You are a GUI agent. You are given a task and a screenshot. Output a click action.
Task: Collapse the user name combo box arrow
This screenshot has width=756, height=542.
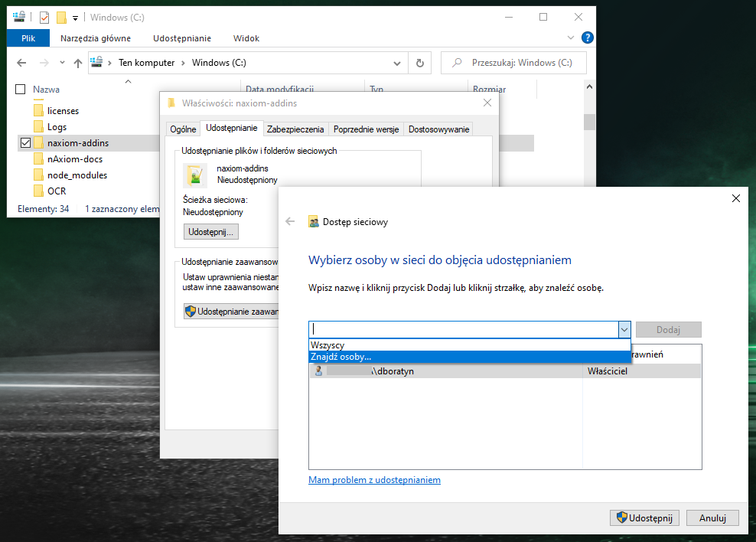pos(624,329)
